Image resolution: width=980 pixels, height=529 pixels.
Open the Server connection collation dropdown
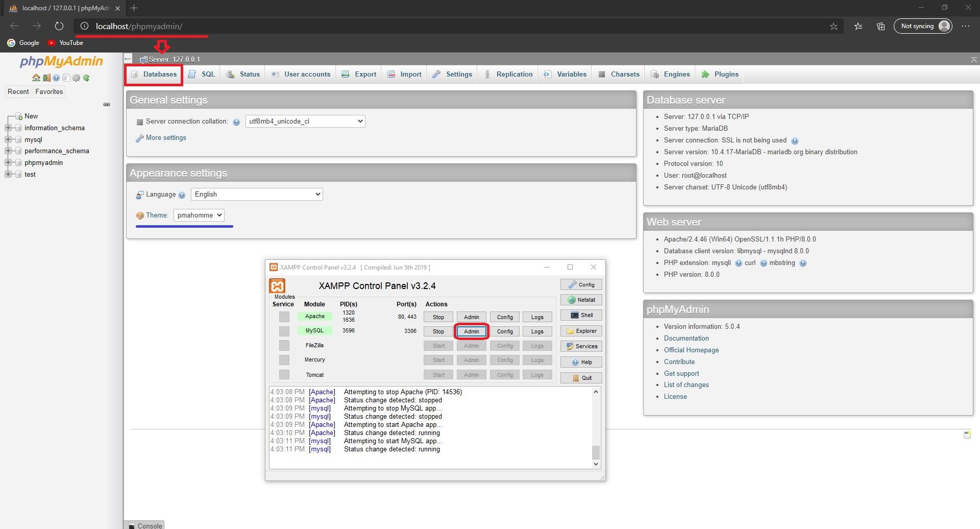[x=305, y=122]
